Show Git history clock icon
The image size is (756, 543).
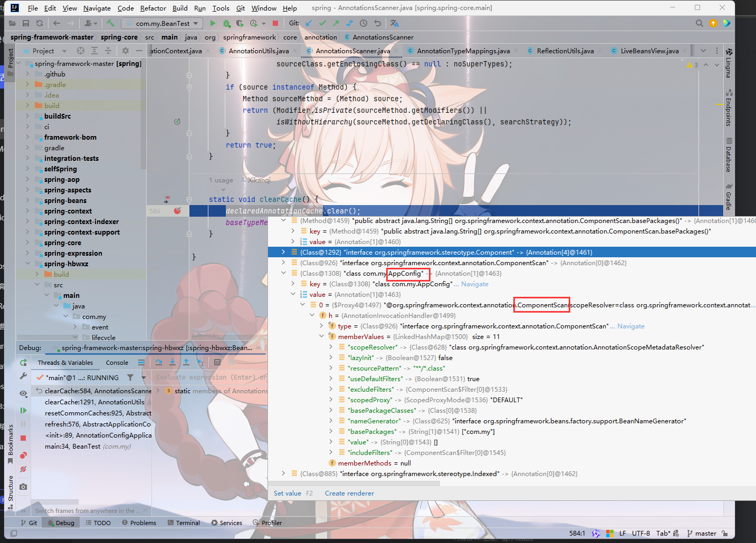[363, 23]
